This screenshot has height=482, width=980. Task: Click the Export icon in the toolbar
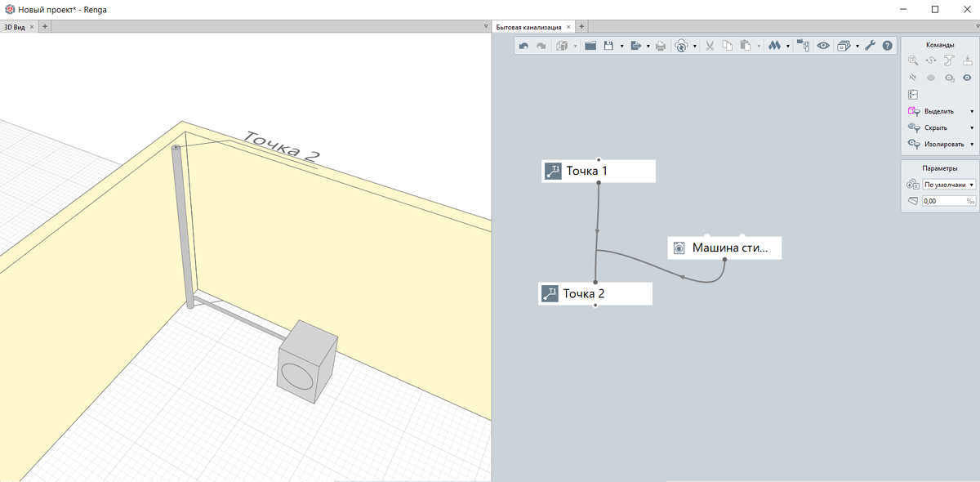point(636,46)
